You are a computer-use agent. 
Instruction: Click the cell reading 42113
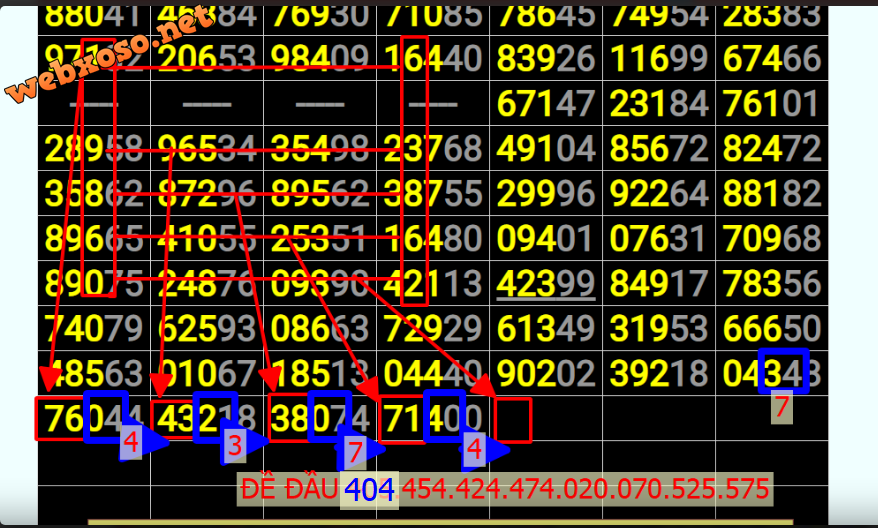[433, 283]
